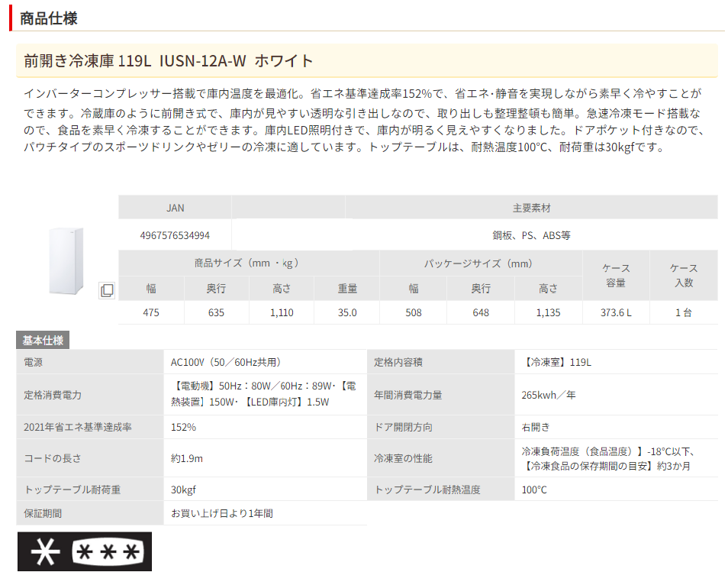The image size is (728, 585).
Task: Open the white freezer product thumbnail
Action: point(67,260)
